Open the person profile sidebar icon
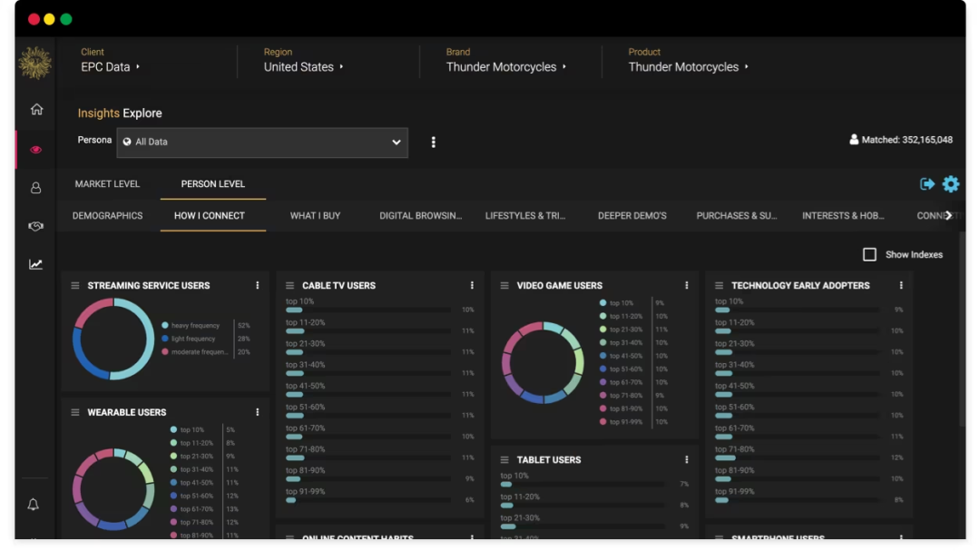Viewport: 980px width, 551px height. (x=36, y=188)
